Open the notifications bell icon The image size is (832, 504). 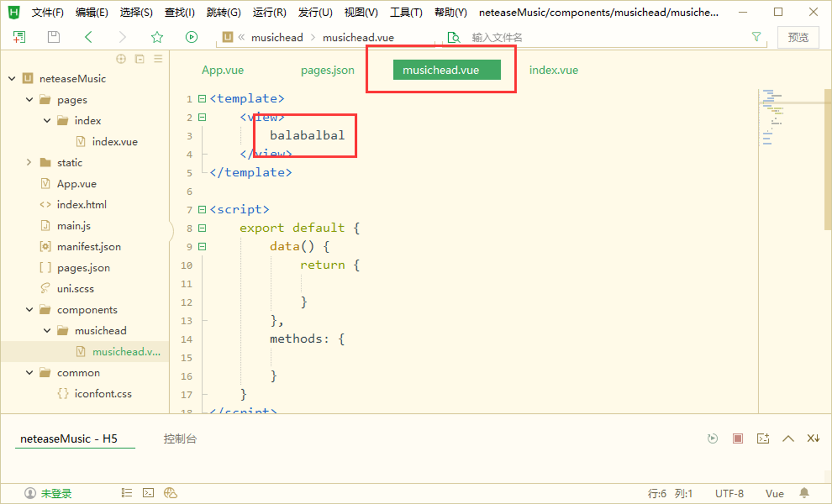[805, 493]
